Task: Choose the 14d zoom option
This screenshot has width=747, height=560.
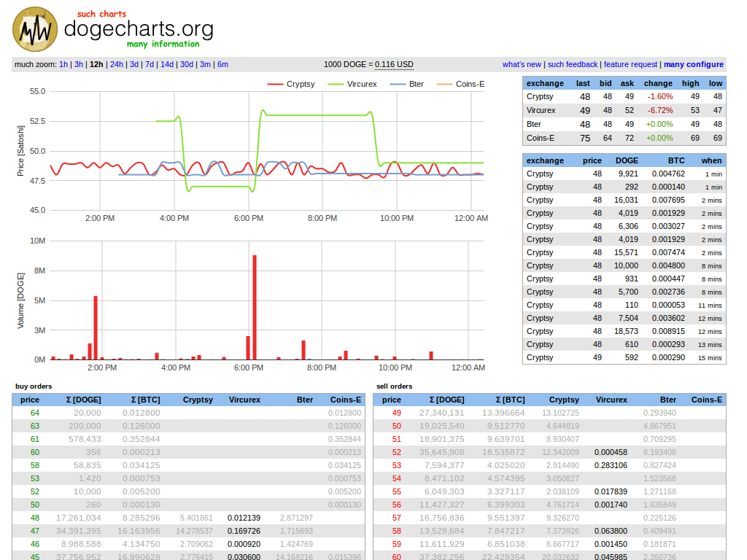Action: [x=167, y=64]
